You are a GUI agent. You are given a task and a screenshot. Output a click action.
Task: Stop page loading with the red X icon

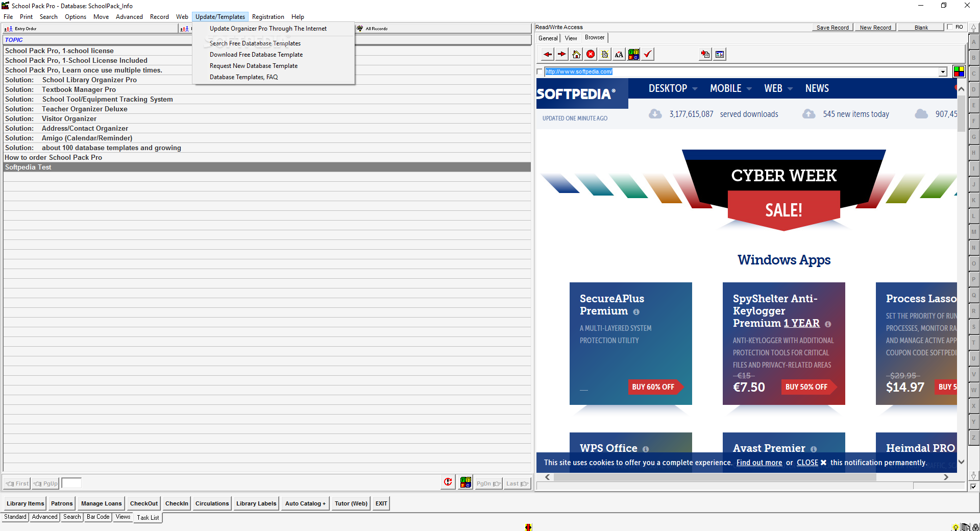point(591,54)
